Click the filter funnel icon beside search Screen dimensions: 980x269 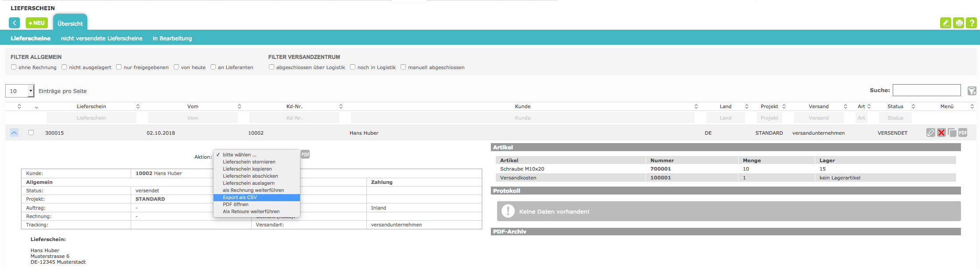click(x=972, y=91)
